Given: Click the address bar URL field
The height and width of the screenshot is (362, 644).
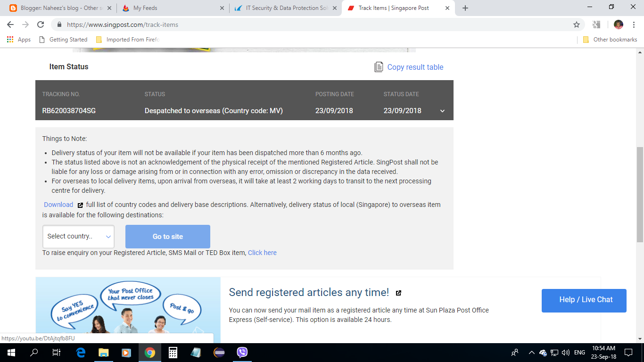Looking at the screenshot, I should [311, 25].
